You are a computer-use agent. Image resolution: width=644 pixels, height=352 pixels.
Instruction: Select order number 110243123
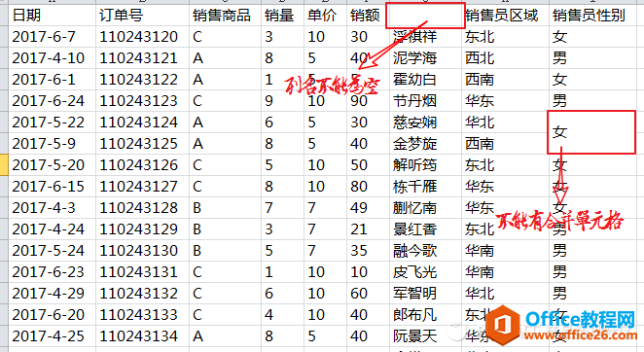(143, 101)
